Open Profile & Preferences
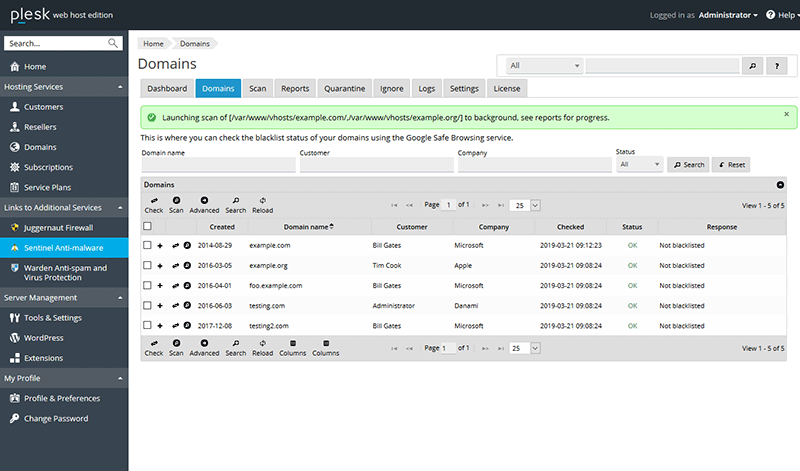Viewport: 800px width, 471px height. [62, 399]
